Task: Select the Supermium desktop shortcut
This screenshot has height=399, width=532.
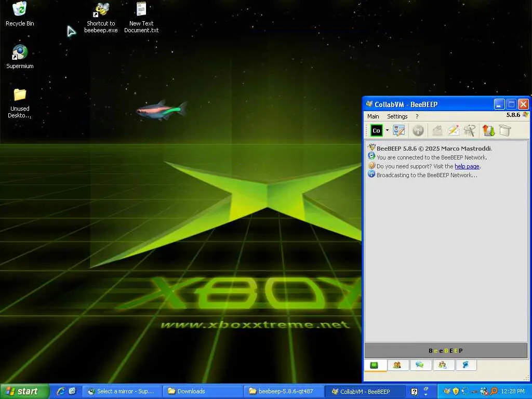Action: click(20, 57)
